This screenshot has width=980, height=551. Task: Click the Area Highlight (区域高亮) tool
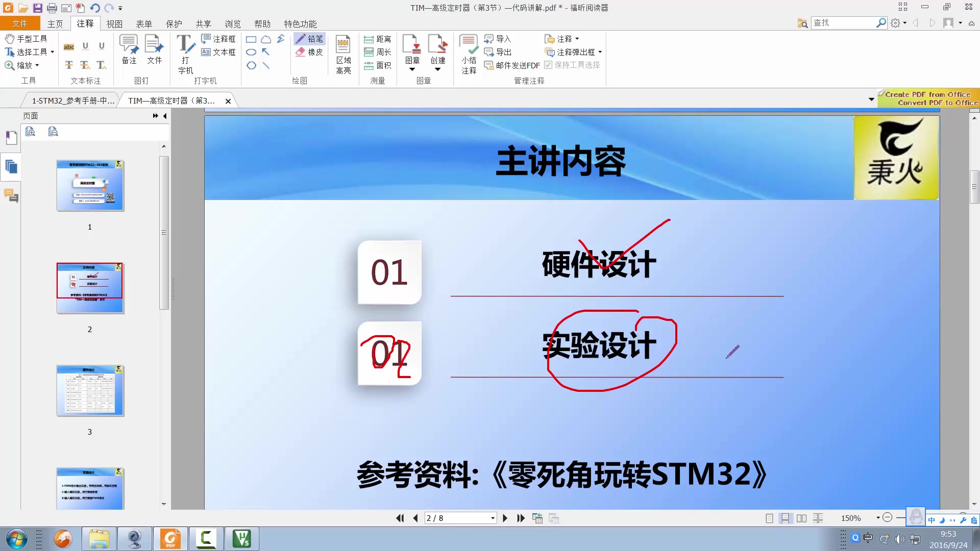(343, 54)
